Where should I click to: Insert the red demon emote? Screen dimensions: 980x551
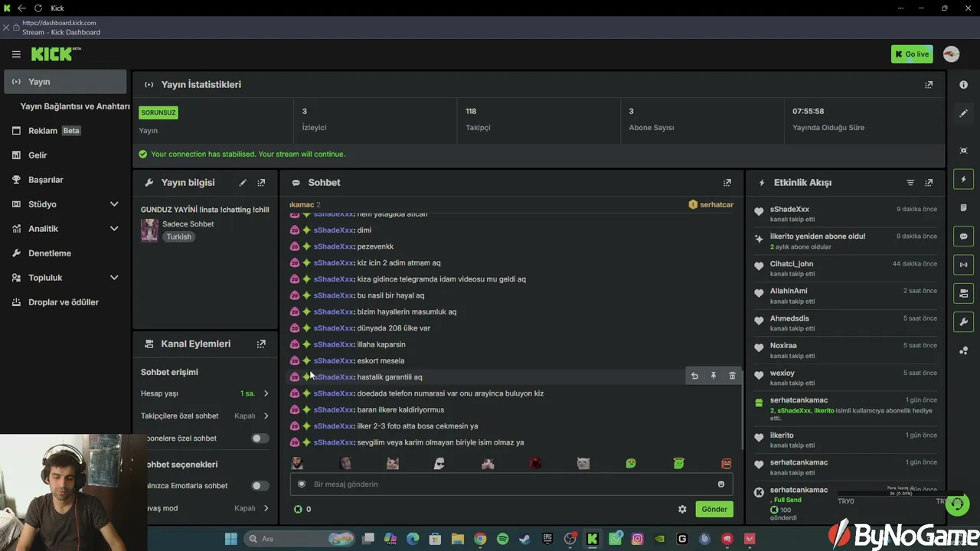tap(536, 463)
